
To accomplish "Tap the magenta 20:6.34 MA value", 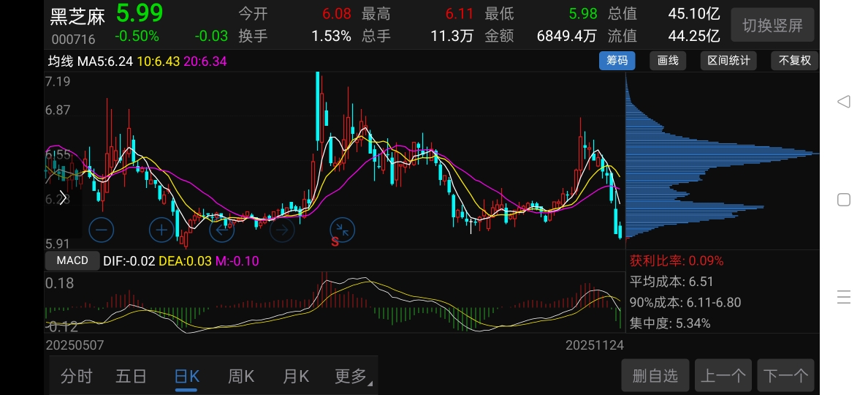I will tap(205, 61).
